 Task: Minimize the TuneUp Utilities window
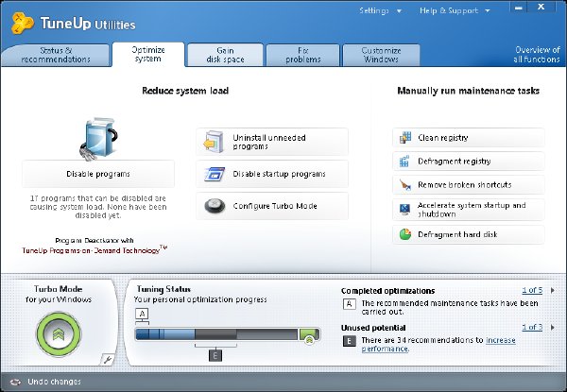(519, 8)
